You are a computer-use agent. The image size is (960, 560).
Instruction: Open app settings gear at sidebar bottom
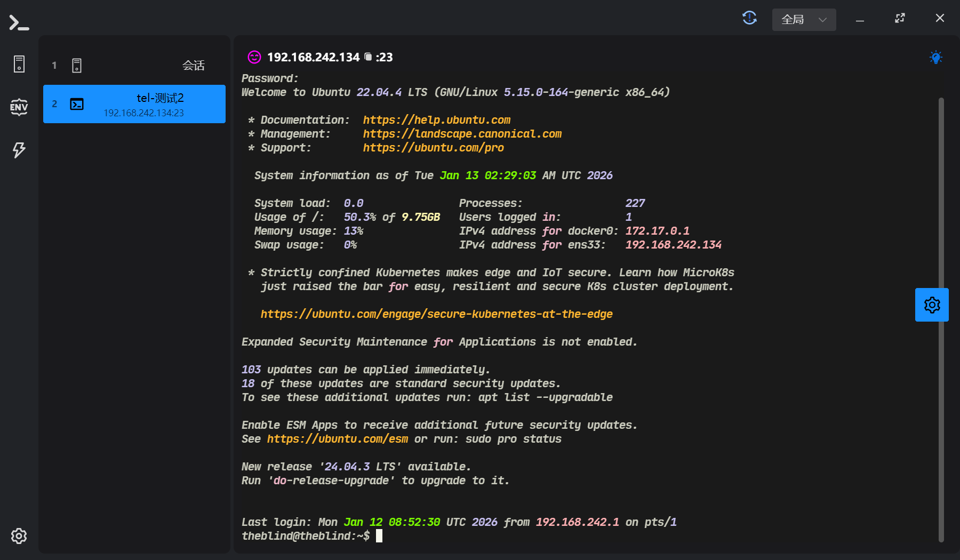[x=19, y=536]
